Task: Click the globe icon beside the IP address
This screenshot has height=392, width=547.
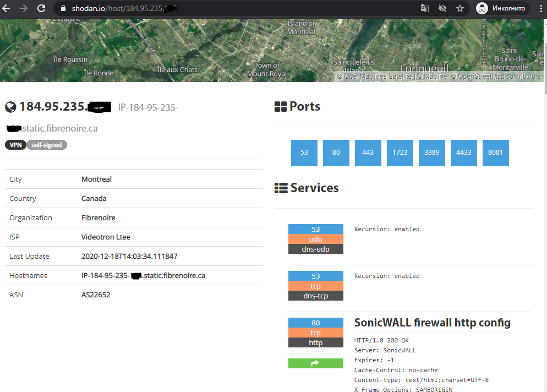Action: coord(10,107)
